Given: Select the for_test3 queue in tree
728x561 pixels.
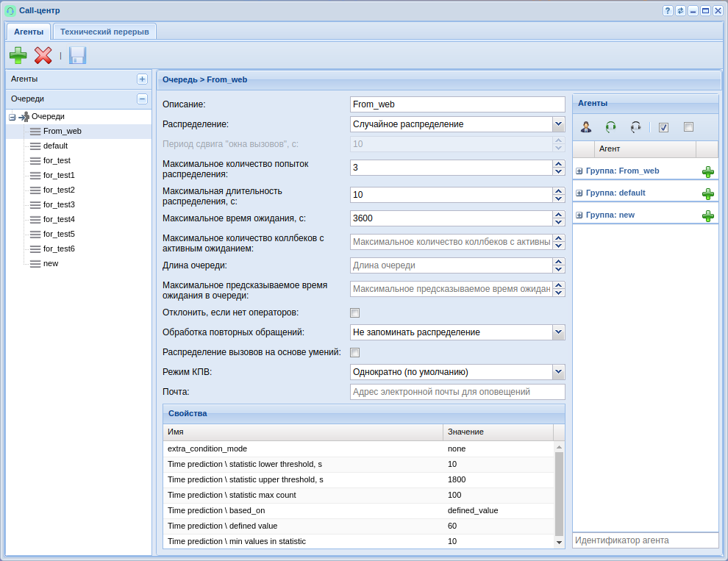Looking at the screenshot, I should pyautogui.click(x=59, y=204).
